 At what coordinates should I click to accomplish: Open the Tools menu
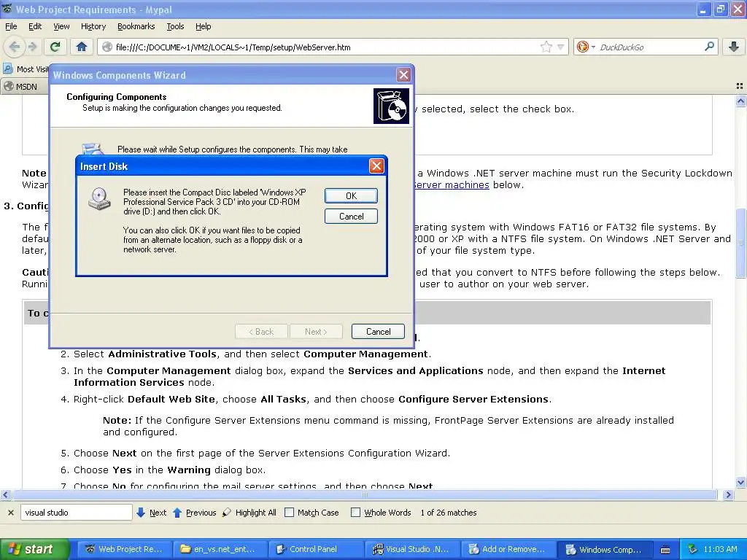pyautogui.click(x=175, y=26)
